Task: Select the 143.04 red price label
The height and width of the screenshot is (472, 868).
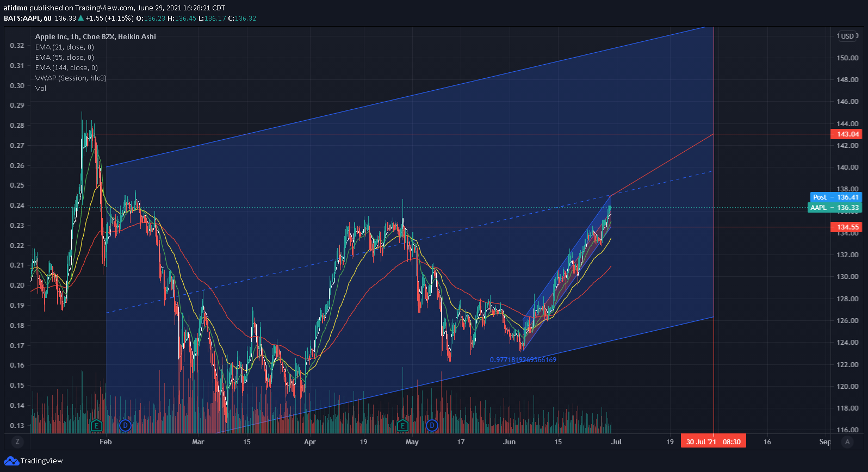Action: [847, 134]
